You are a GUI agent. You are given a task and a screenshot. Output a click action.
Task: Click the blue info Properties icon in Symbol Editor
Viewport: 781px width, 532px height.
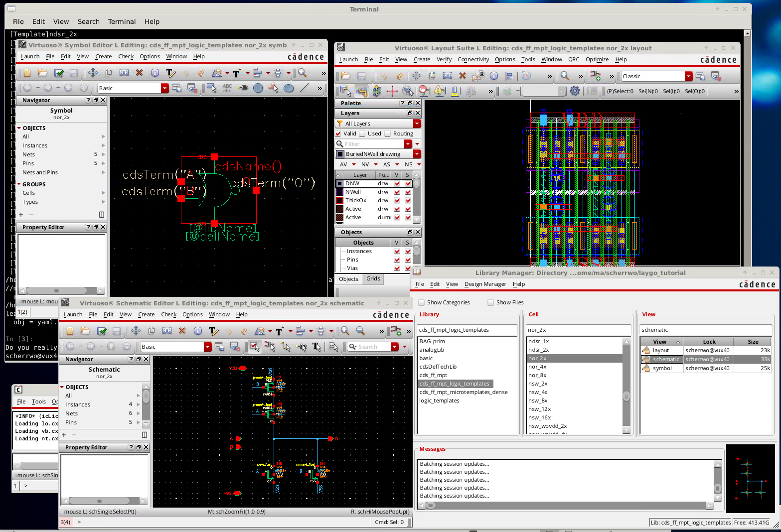pyautogui.click(x=155, y=73)
